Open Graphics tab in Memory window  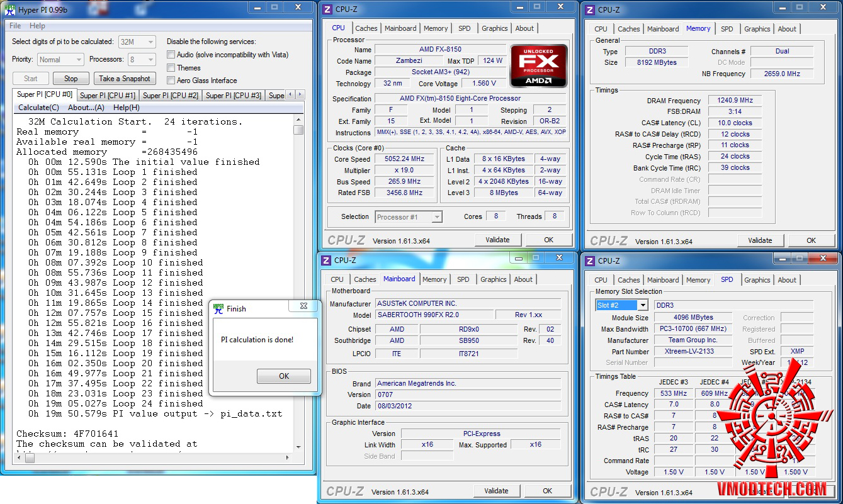coord(757,29)
